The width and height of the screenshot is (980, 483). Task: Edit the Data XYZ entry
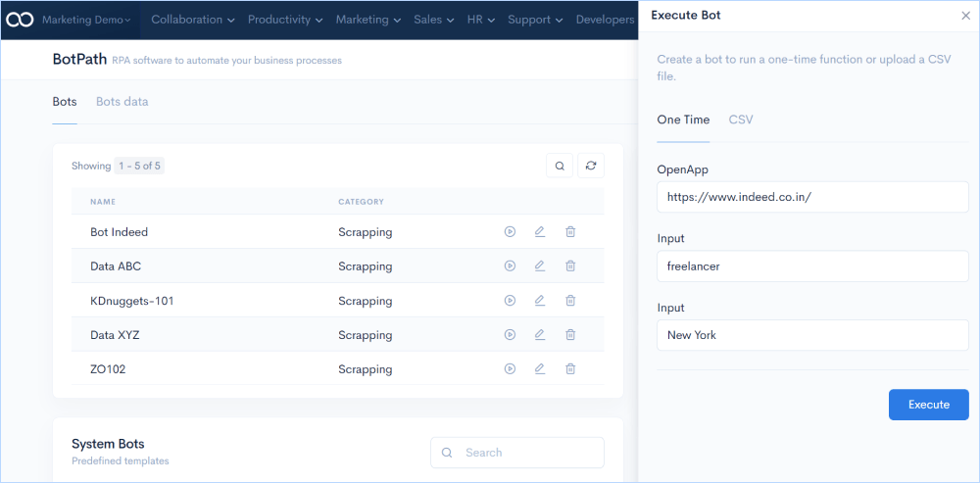tap(540, 335)
